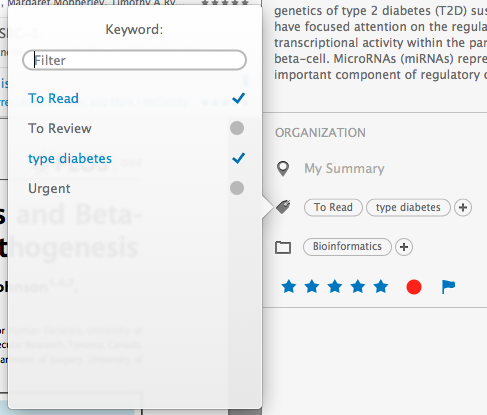Toggle the blue flag icon

448,287
